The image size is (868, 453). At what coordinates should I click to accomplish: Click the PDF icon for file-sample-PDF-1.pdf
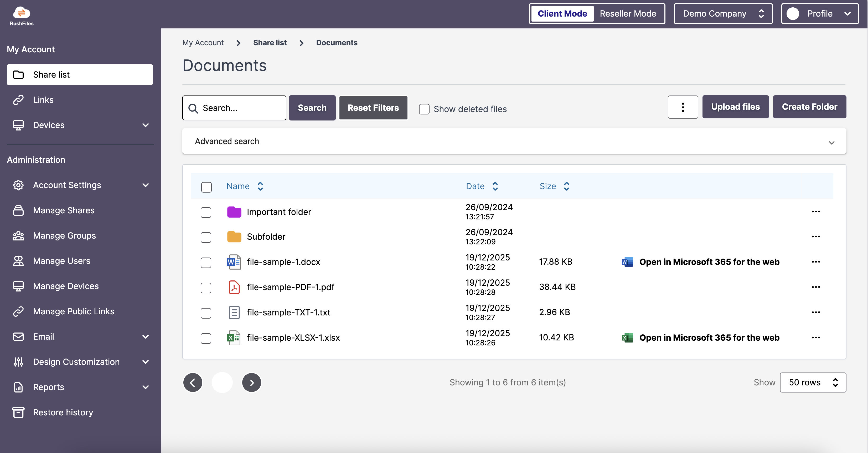[234, 287]
